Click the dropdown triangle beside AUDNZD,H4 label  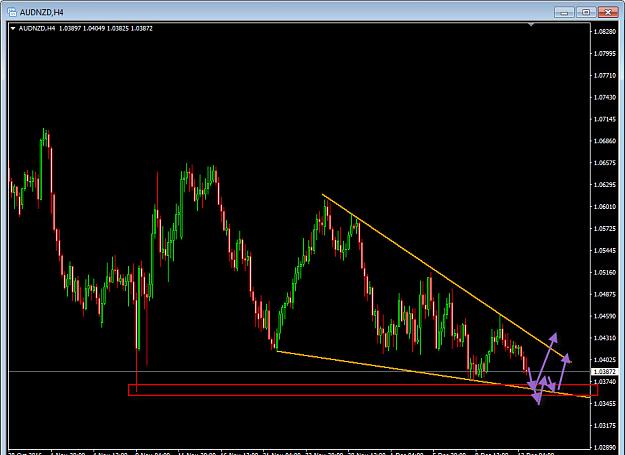coord(13,28)
